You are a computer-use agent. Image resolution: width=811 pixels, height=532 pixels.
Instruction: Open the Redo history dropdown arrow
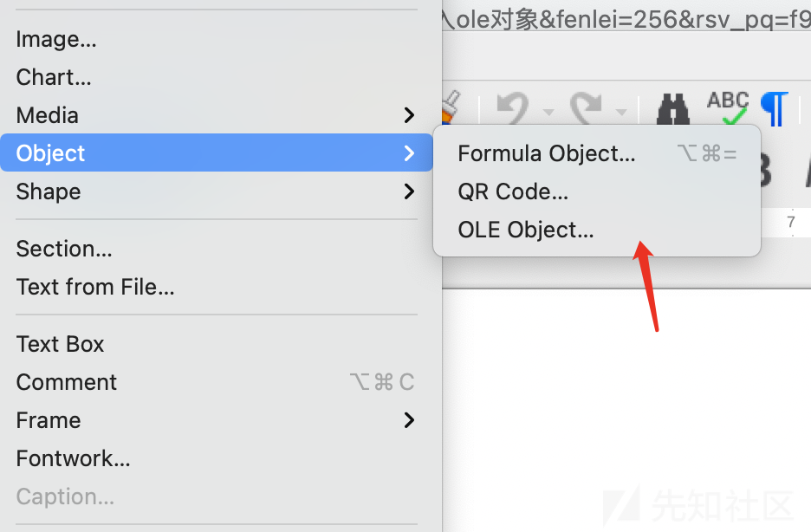pos(622,112)
